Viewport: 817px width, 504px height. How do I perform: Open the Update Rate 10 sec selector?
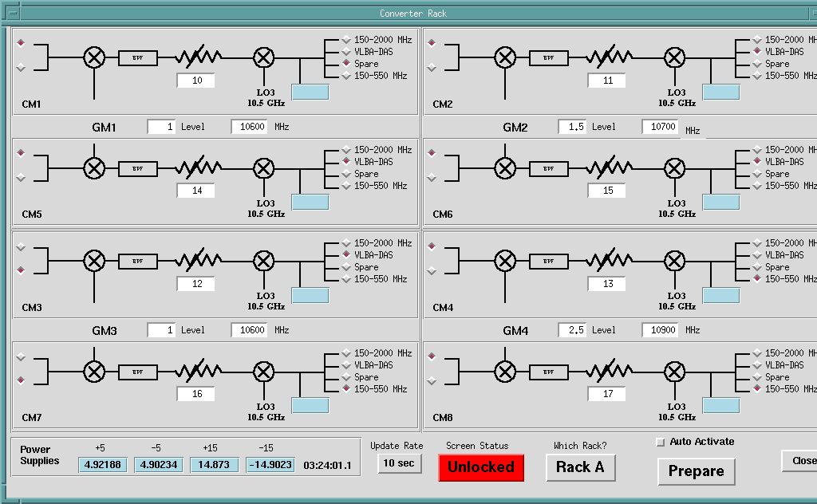pyautogui.click(x=399, y=463)
